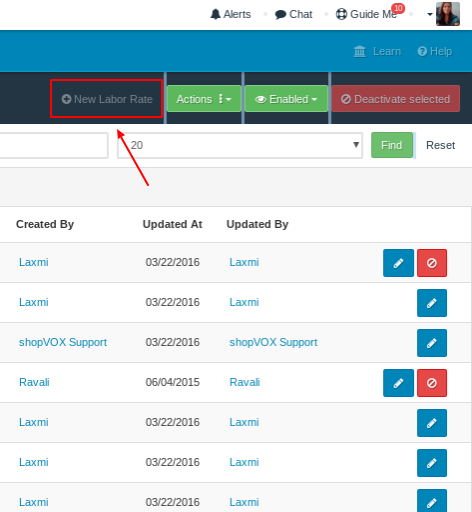472x512 pixels.
Task: Launch the Guide Me lifebuoy helper
Action: tap(366, 14)
